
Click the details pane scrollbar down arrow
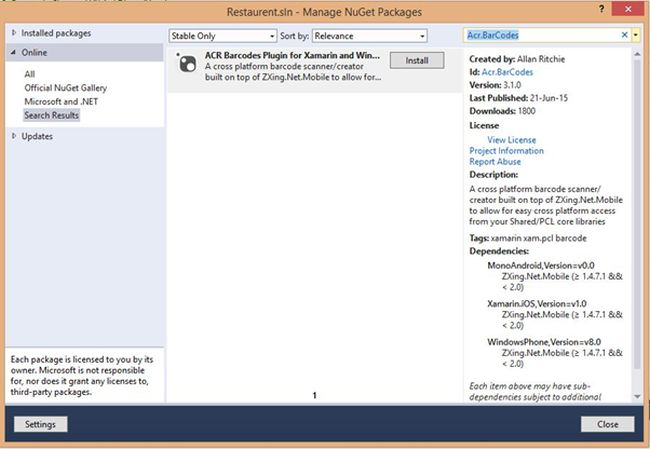click(x=637, y=397)
